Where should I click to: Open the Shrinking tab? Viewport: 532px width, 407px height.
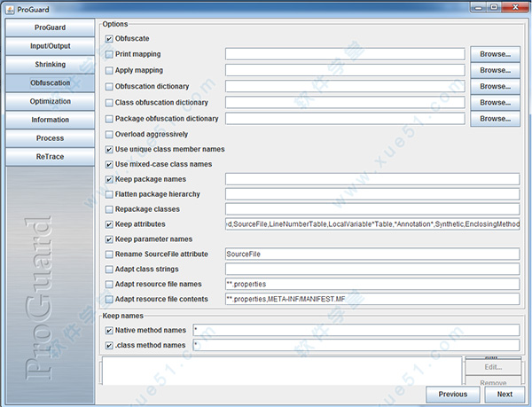point(50,65)
